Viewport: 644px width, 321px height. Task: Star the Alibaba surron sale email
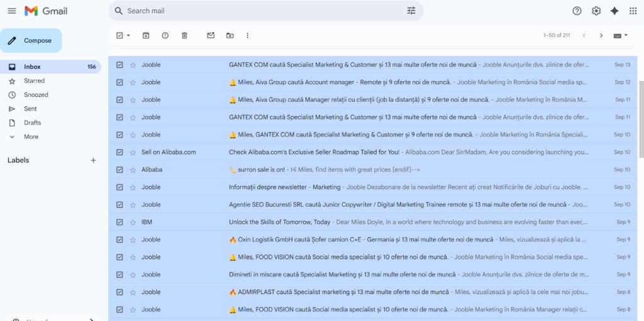pyautogui.click(x=133, y=170)
